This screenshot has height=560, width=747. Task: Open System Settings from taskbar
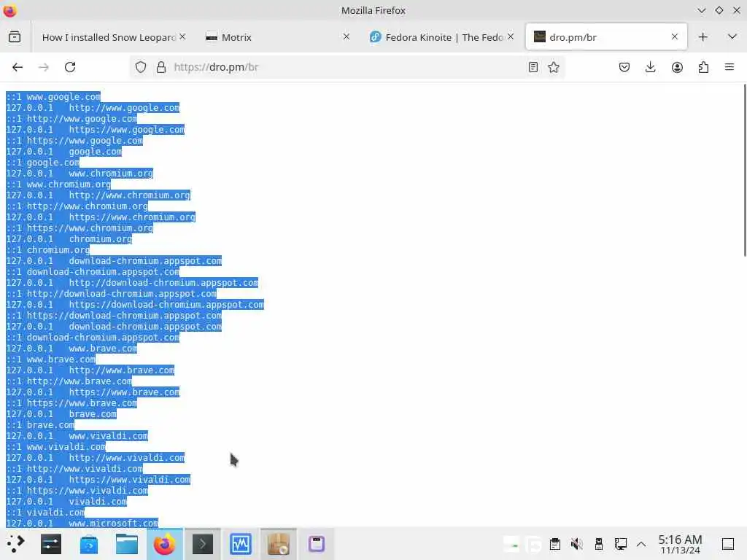(x=51, y=544)
